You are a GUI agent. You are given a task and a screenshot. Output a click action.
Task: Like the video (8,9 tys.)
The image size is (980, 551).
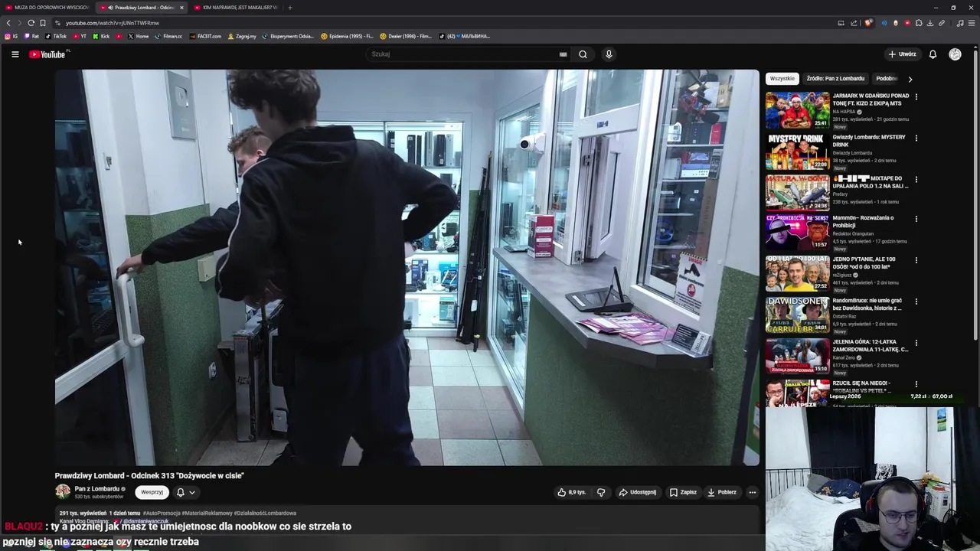click(571, 492)
